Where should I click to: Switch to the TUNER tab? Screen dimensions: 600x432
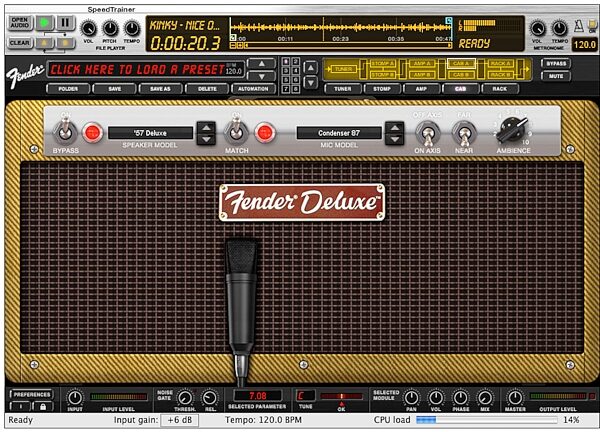point(342,89)
